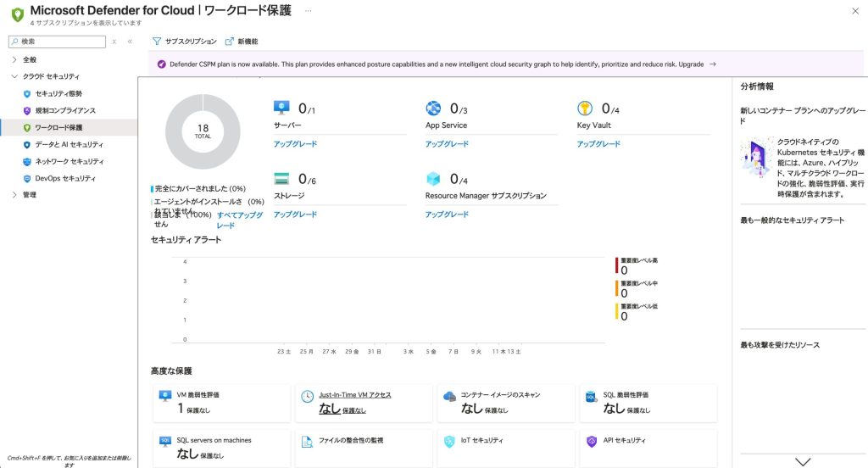
Task: Open the Just-In-Time VM アクセス tile
Action: [x=364, y=403]
